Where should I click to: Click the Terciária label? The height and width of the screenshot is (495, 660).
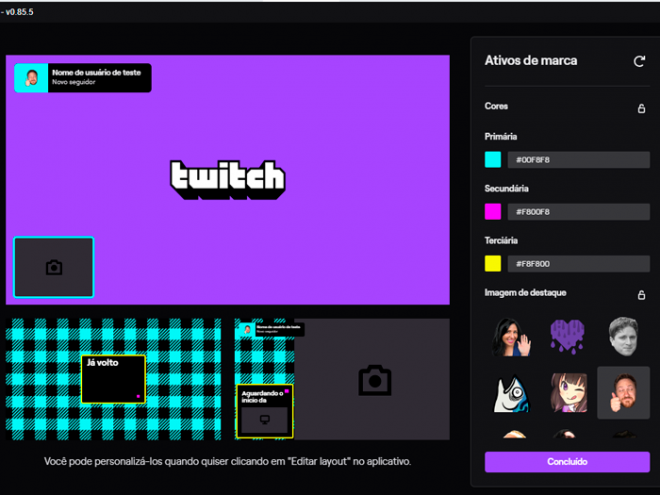(x=501, y=240)
